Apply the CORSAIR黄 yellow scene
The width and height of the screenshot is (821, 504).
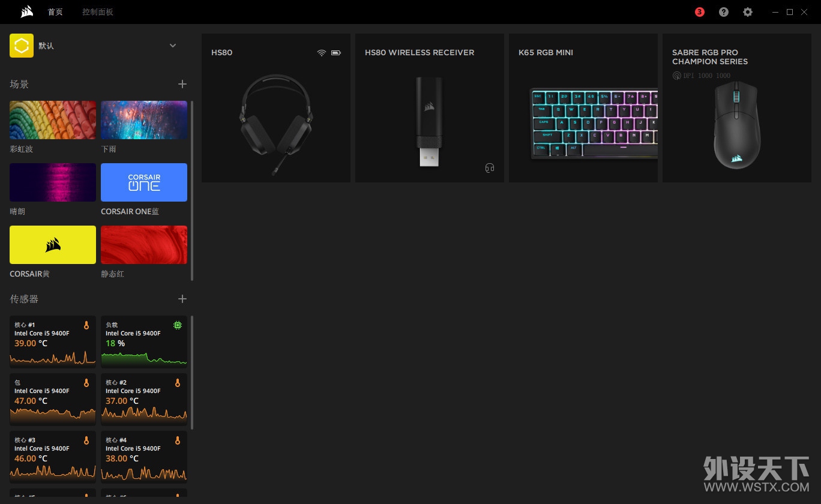[x=53, y=245]
